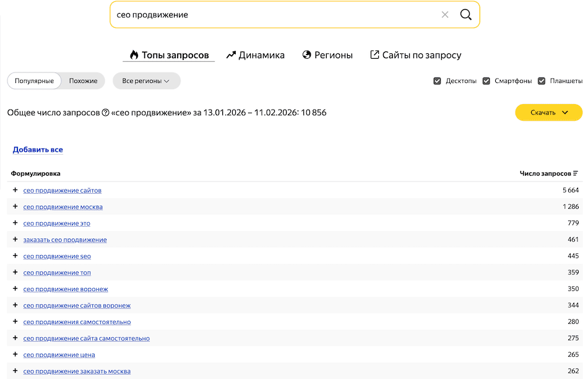Image resolution: width=588 pixels, height=379 pixels.
Task: Switch to the Регионы tab
Action: 327,55
